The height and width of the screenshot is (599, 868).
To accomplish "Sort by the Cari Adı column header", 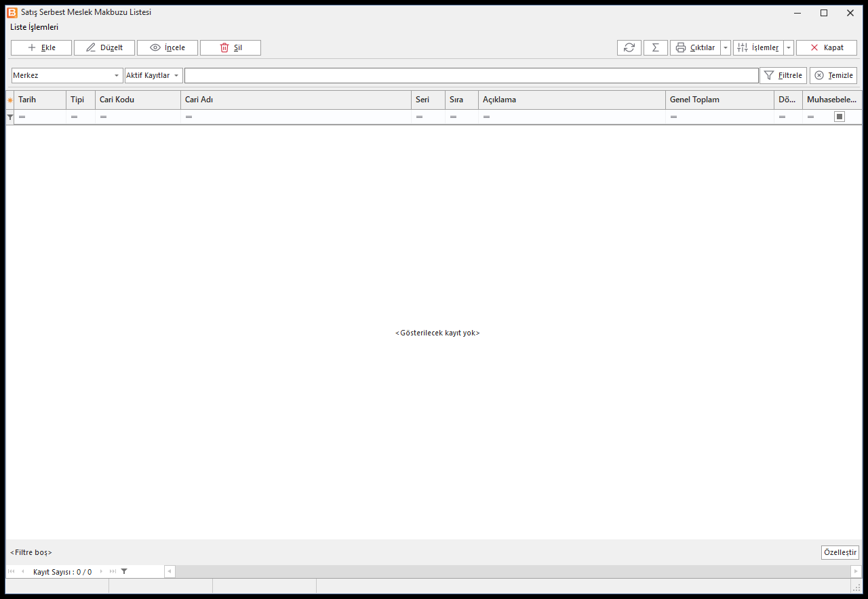I will 296,100.
